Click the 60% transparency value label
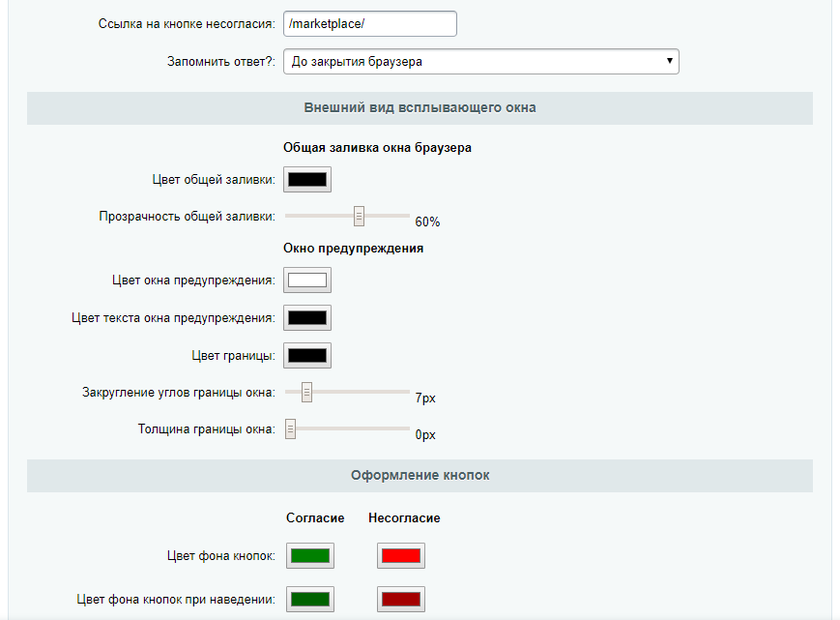This screenshot has height=620, width=840. [x=427, y=221]
